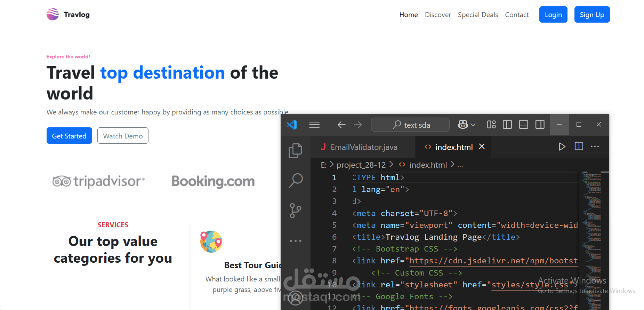The image size is (644, 310).
Task: Open the Contact nav link
Action: (x=517, y=15)
